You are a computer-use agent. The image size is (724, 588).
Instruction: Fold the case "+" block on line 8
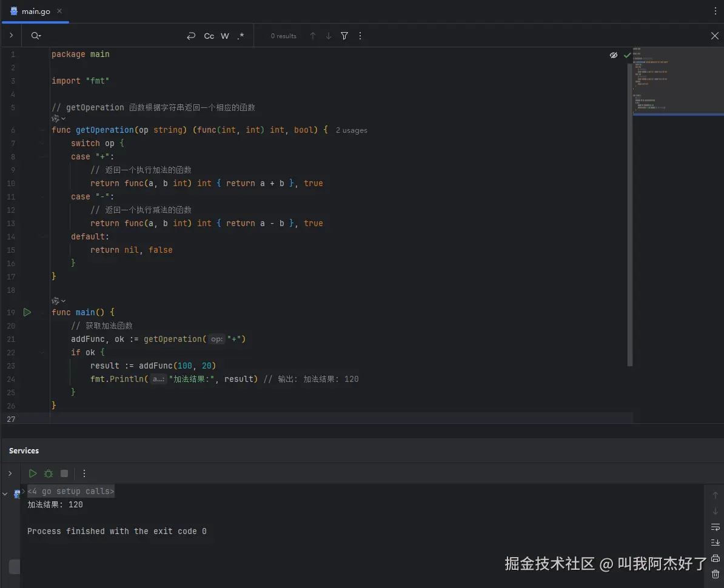(x=42, y=157)
